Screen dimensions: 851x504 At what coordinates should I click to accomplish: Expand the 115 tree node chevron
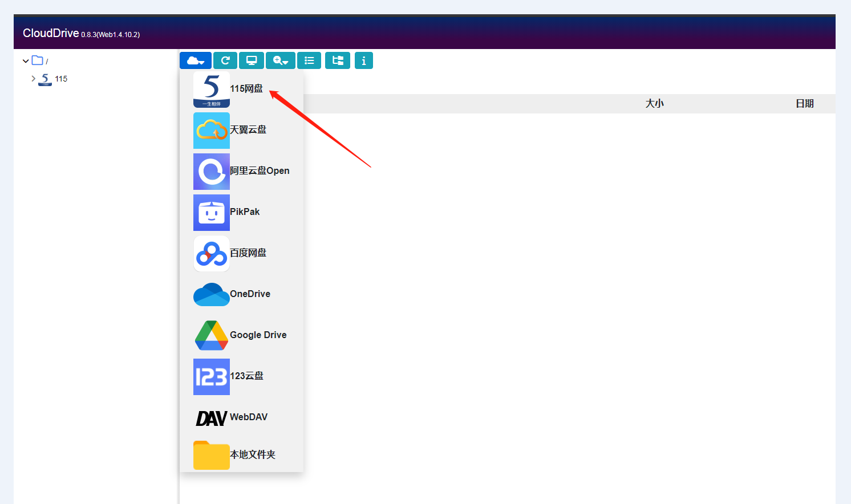tap(34, 79)
